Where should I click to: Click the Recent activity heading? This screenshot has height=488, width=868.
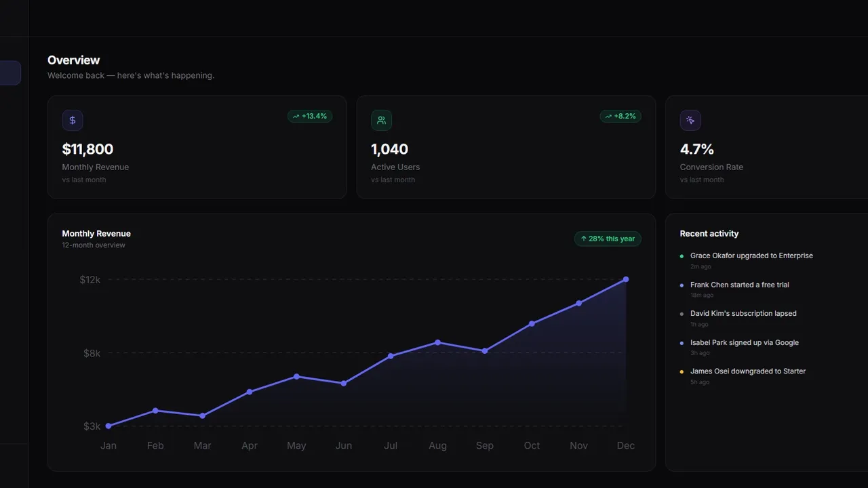pos(709,234)
